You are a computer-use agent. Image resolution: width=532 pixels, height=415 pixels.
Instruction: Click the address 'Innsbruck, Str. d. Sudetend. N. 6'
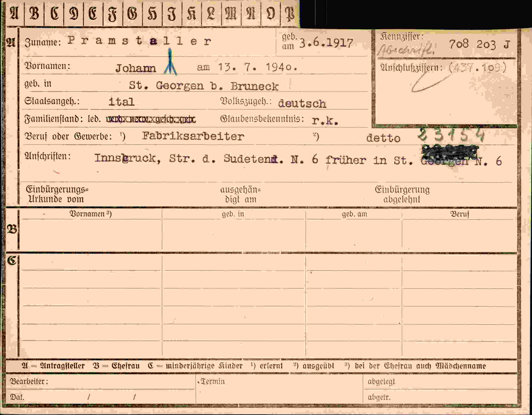point(206,158)
